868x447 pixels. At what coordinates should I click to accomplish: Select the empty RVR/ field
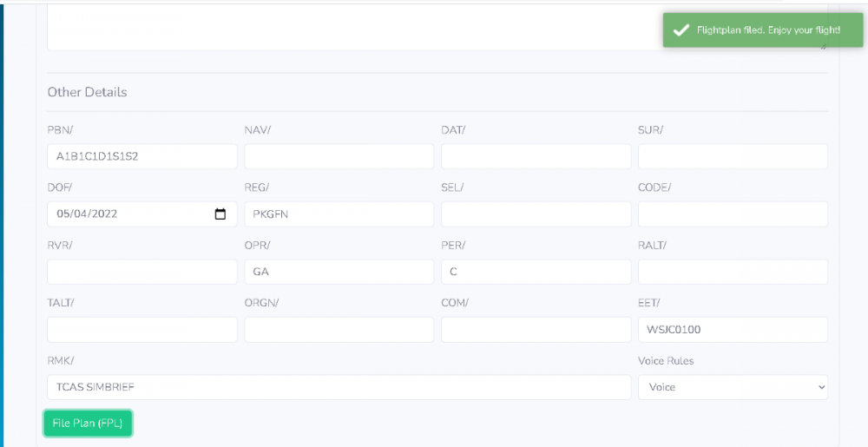[141, 272]
